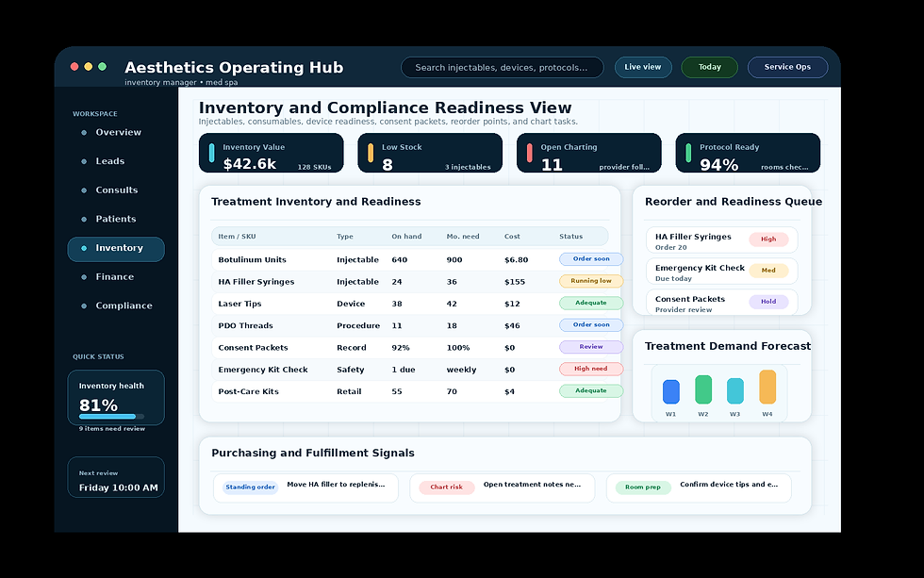
Task: Open the Low Stock 8 card
Action: pos(430,153)
